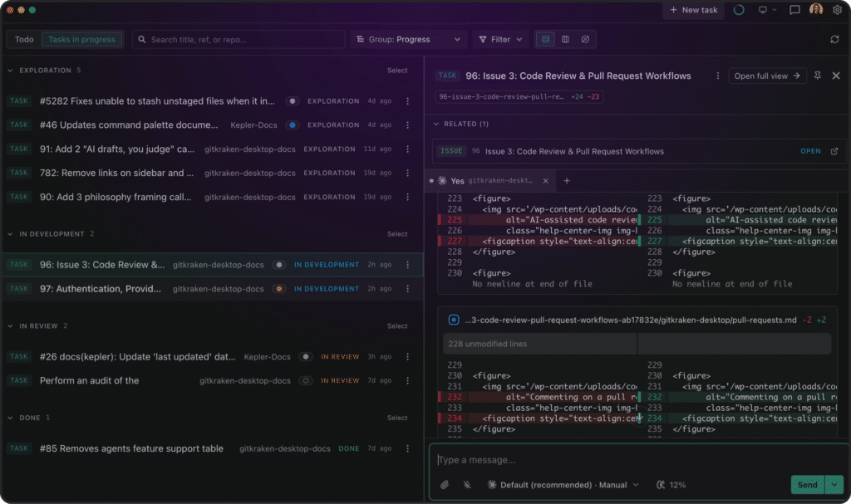This screenshot has width=851, height=504.
Task: Open the settings gear icon
Action: [837, 10]
